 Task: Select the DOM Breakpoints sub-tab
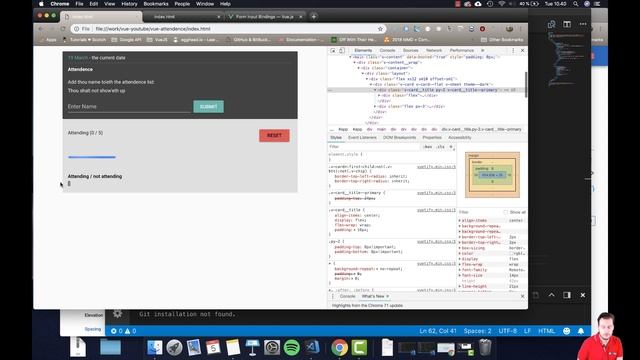[399, 138]
